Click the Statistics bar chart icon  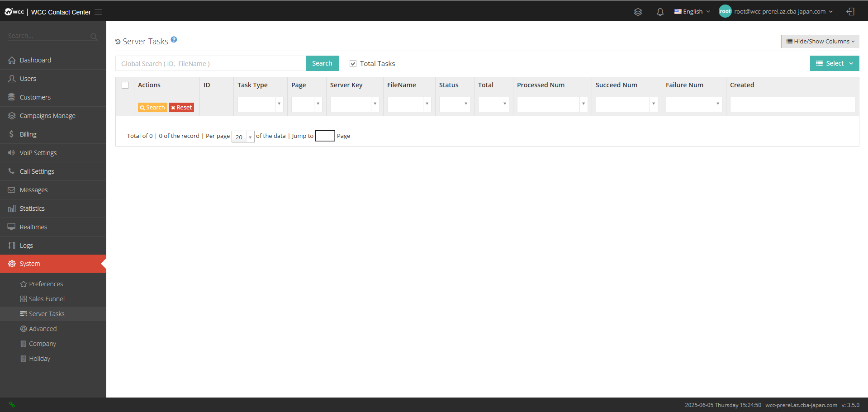(12, 208)
